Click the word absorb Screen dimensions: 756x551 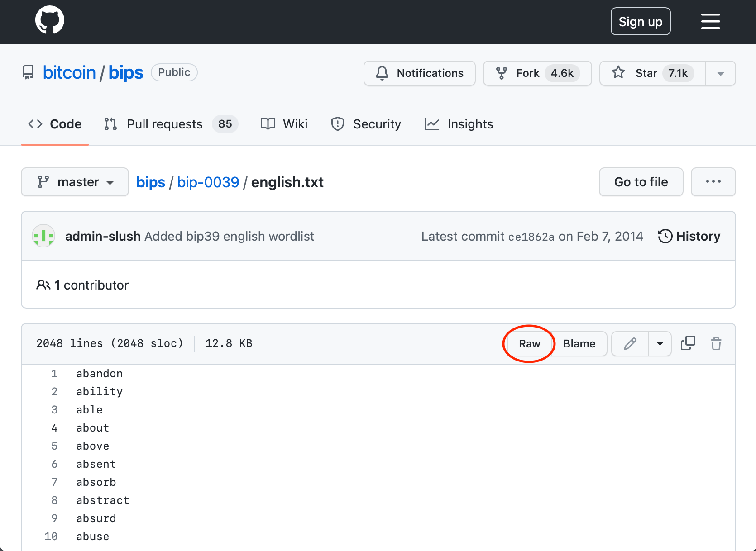point(96,482)
